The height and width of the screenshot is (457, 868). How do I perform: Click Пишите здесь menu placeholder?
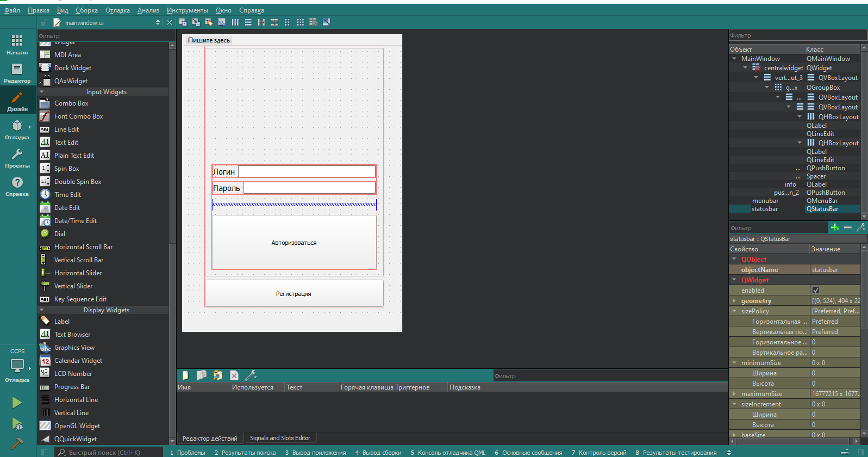point(209,40)
